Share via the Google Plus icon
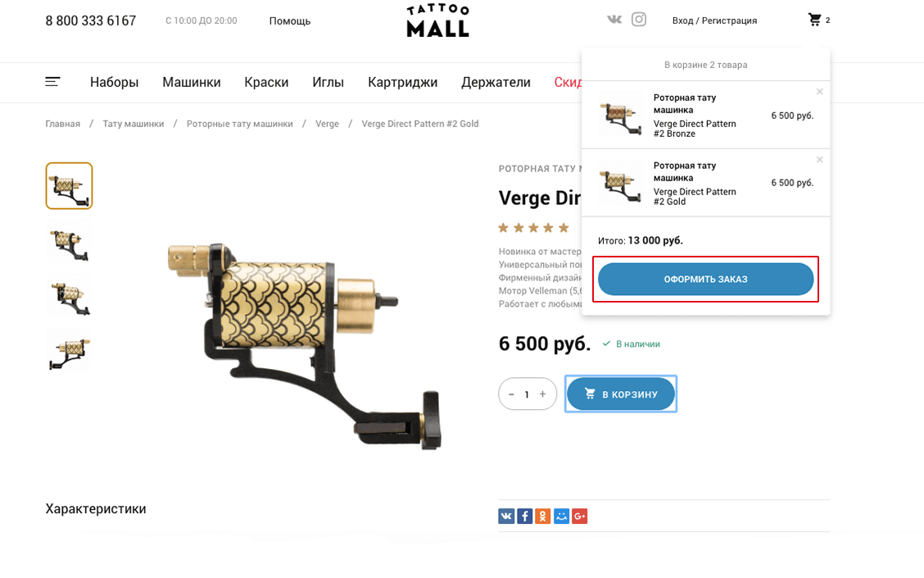This screenshot has width=924, height=578. point(580,517)
